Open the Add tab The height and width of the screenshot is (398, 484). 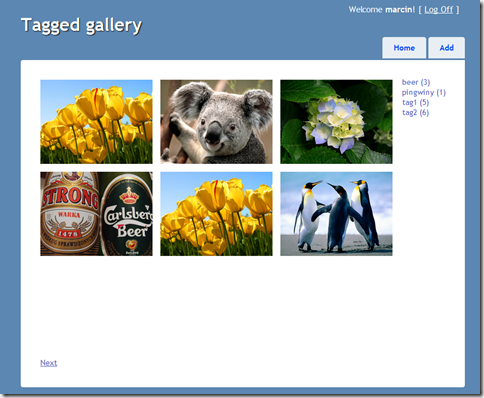click(x=446, y=48)
